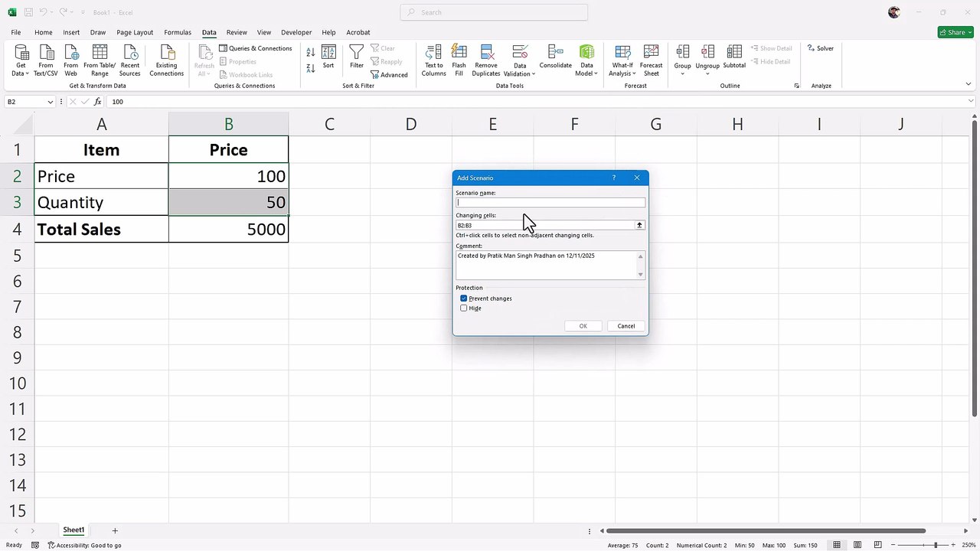
Task: Switch to the Home tab
Action: click(x=43, y=32)
